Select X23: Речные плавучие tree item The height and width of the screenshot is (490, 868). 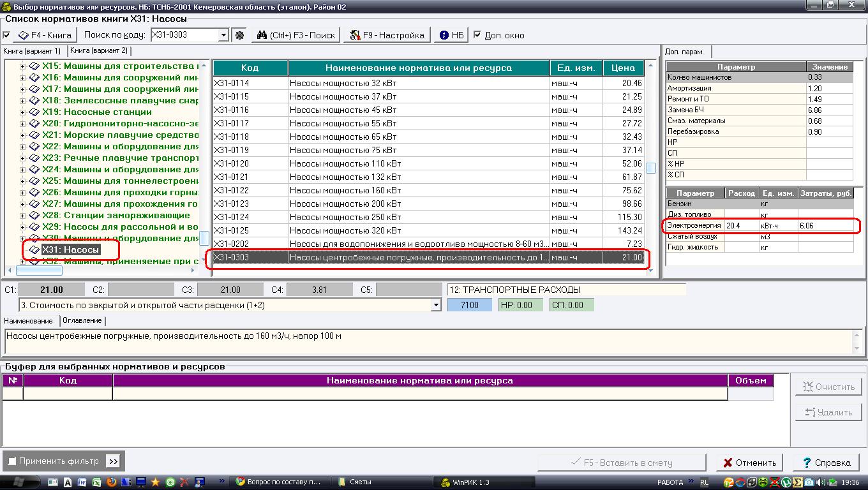click(120, 158)
